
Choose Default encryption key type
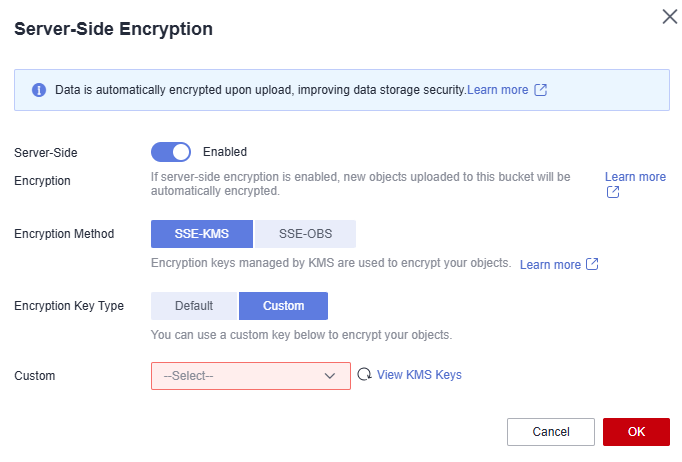coord(194,306)
